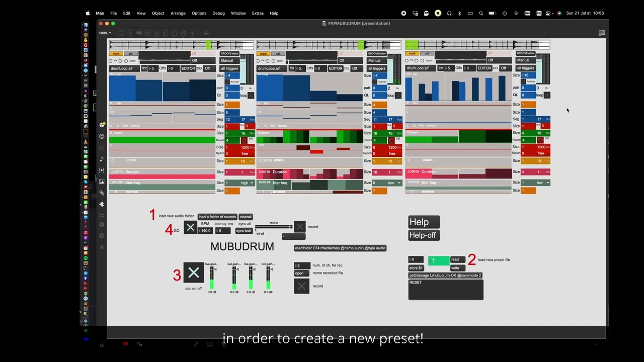Open macOS Spotlight search icon
Screen dimensions: 644x362
coord(481,13)
